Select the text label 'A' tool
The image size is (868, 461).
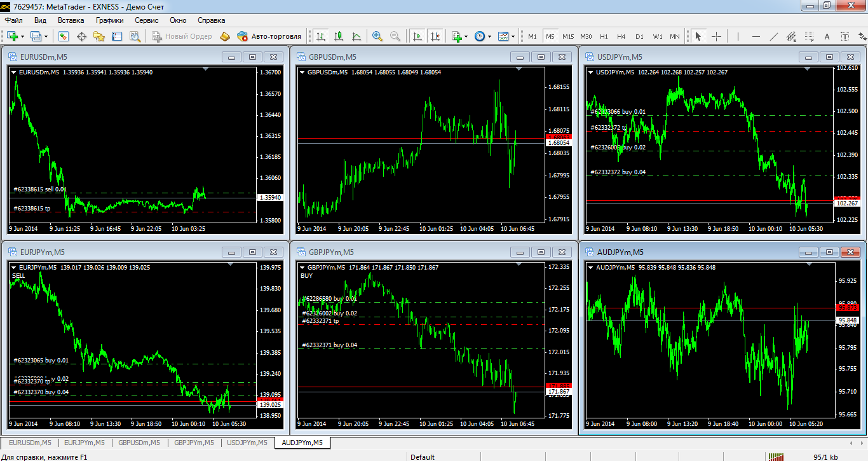[827, 36]
